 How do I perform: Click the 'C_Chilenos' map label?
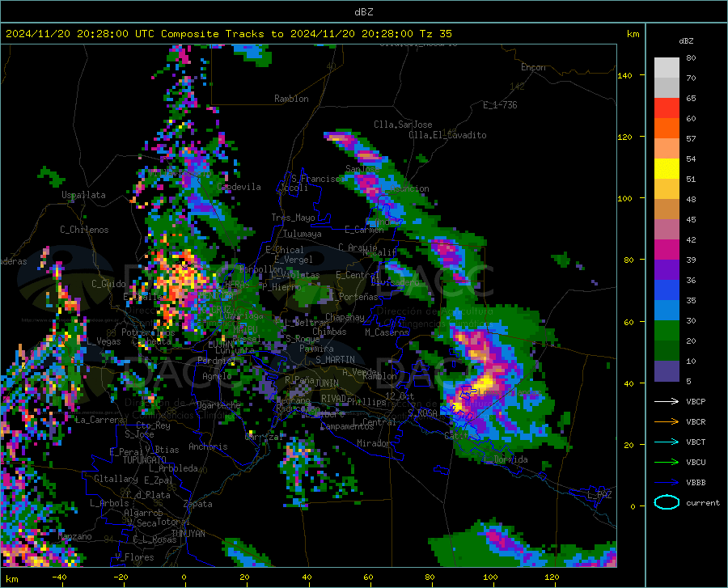[84, 230]
